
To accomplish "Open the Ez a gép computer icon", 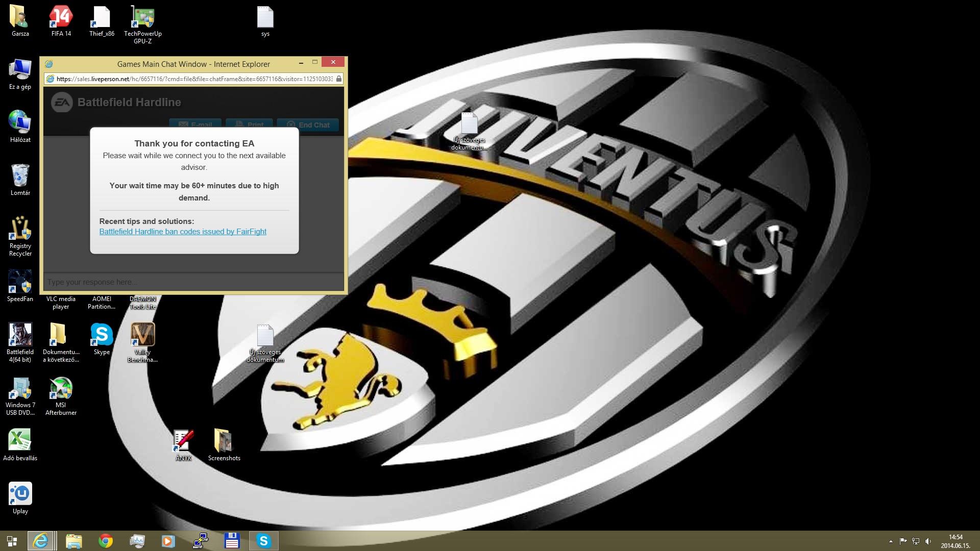I will click(20, 74).
